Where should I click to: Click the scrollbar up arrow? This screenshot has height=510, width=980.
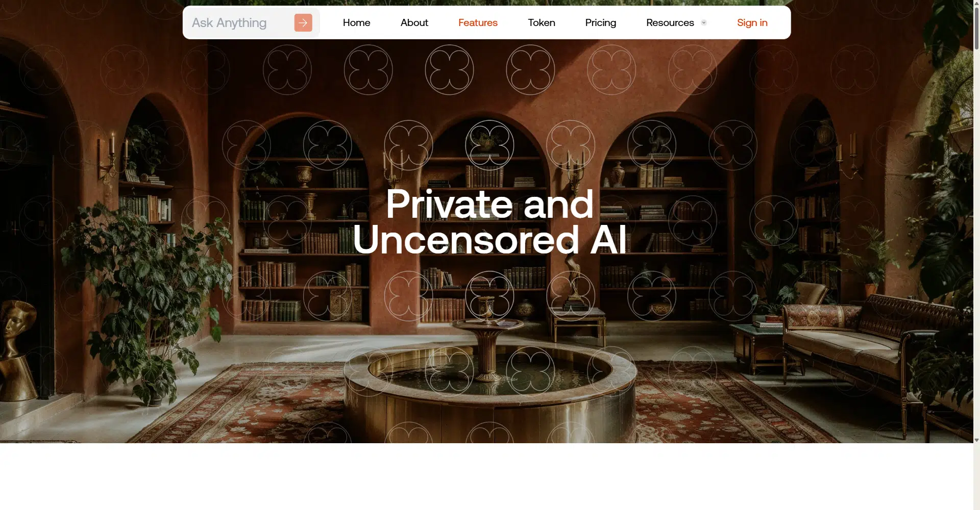pos(976,4)
